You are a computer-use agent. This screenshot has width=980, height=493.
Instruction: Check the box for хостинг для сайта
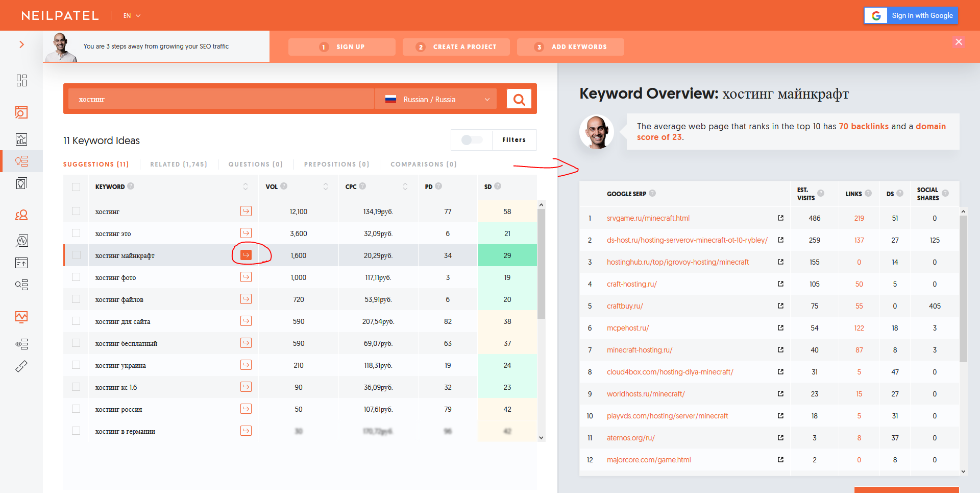(76, 321)
